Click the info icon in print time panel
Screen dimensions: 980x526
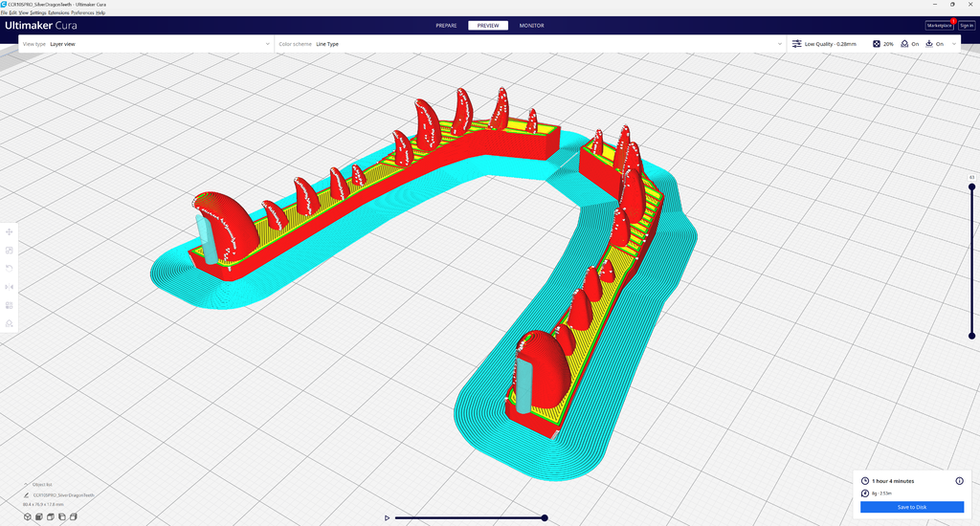click(959, 481)
